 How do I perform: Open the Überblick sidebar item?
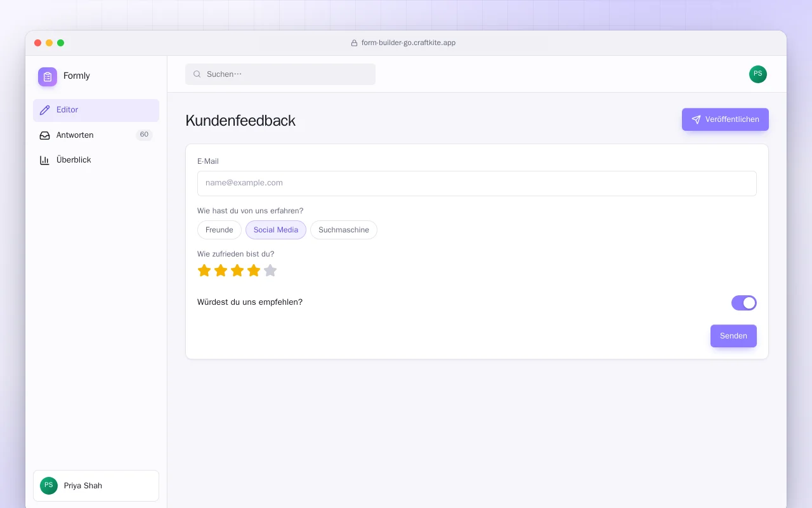point(96,160)
